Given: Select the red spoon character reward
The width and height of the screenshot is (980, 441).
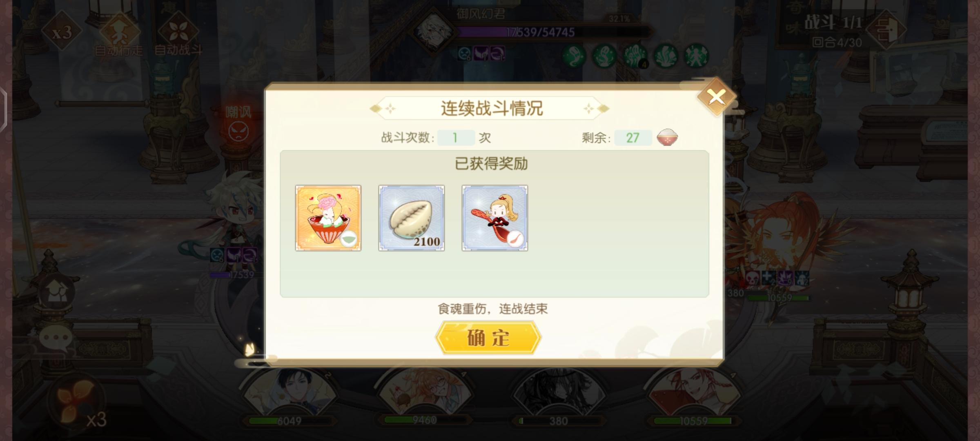Looking at the screenshot, I should 495,218.
